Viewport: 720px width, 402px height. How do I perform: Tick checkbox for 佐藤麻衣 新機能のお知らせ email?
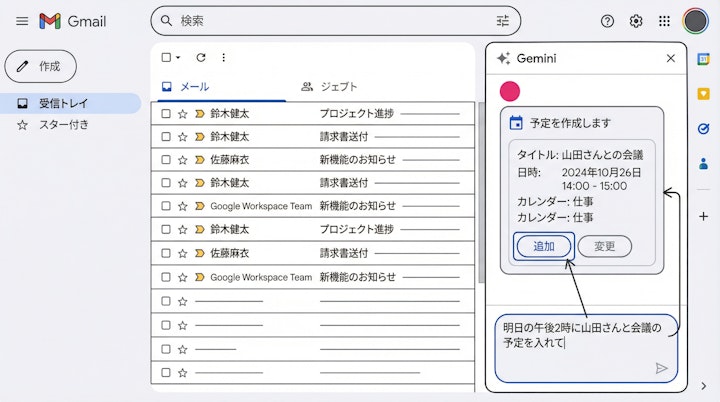tap(166, 159)
